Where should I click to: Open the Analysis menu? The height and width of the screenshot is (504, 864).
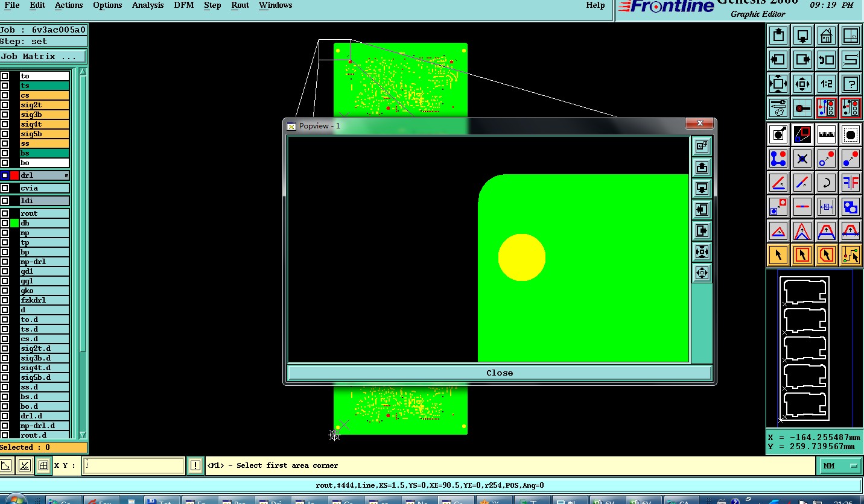click(x=148, y=5)
